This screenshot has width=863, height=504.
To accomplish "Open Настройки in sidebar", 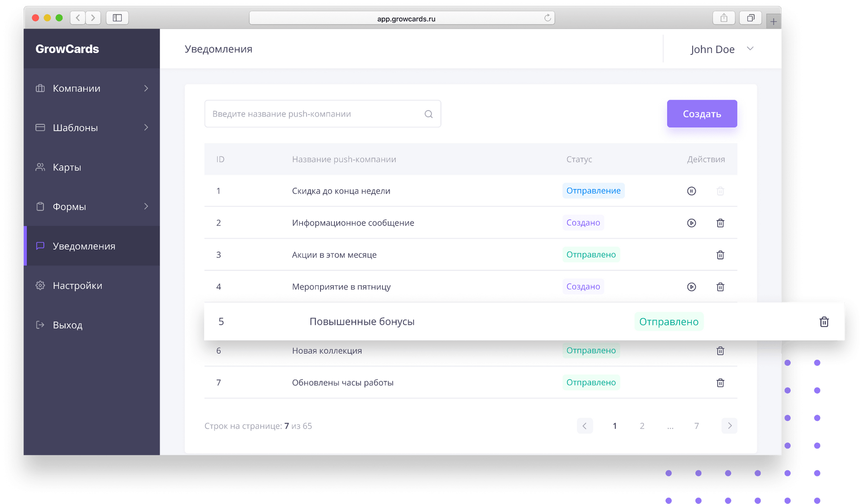I will tap(77, 286).
